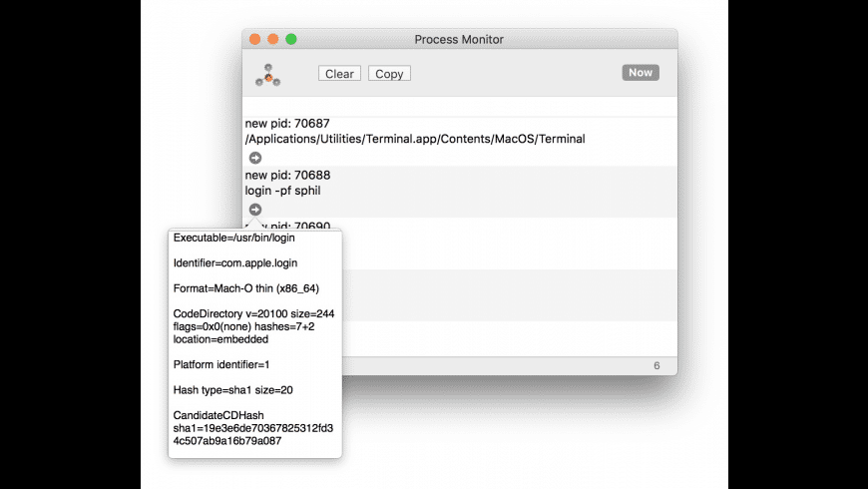This screenshot has height=489, width=868.
Task: Click Identifier=com.apple.login text
Action: point(235,263)
